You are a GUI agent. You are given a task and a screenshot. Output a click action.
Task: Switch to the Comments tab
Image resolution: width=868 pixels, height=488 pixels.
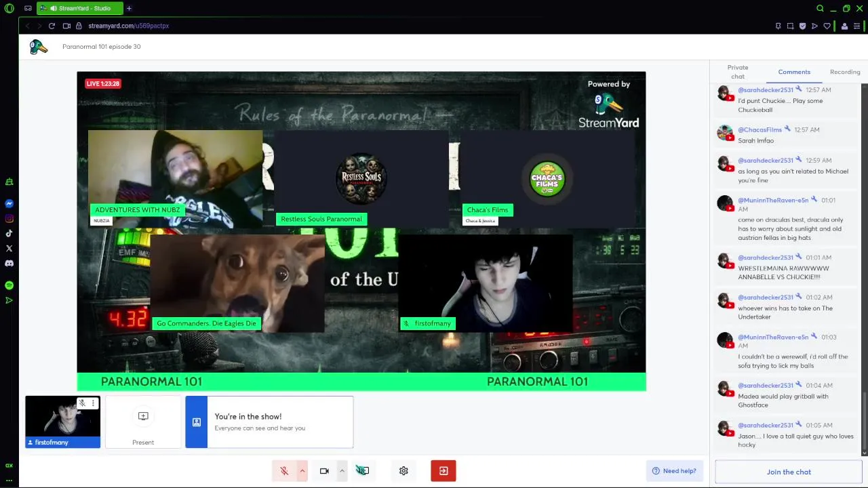794,72
